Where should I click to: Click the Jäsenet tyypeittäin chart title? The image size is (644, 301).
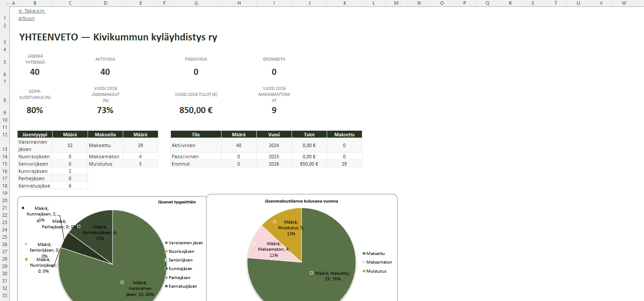tap(177, 202)
